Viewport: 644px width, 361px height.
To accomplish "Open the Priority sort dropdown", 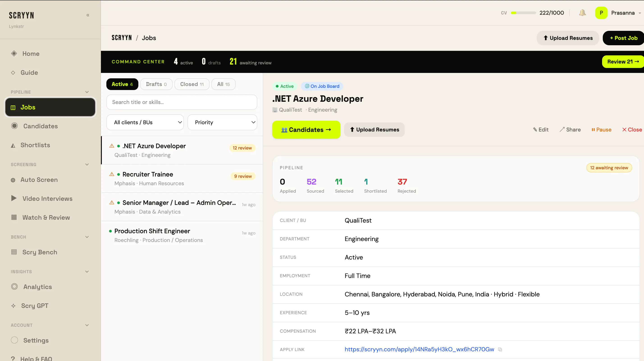I will (222, 122).
